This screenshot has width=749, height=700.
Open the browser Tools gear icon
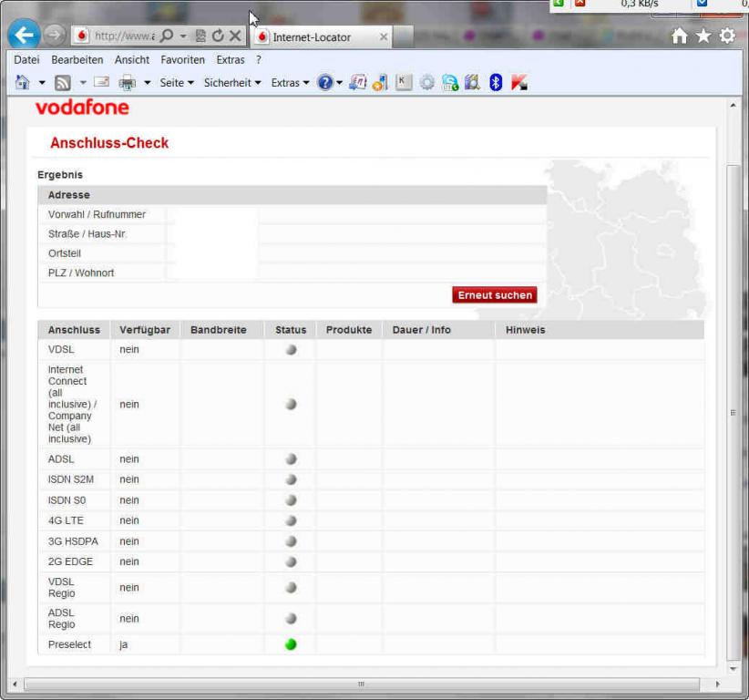(727, 36)
